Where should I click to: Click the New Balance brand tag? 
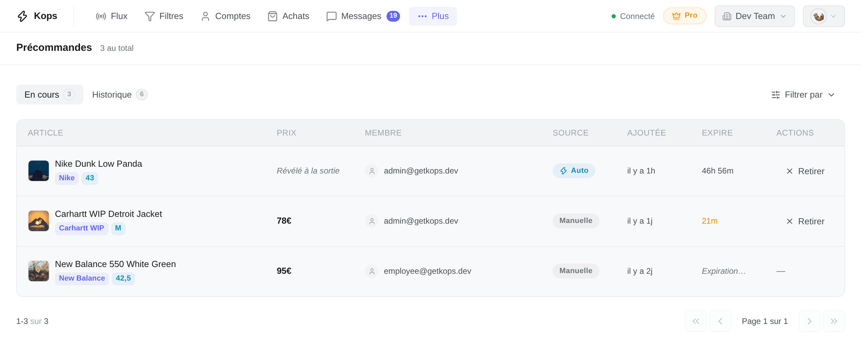pyautogui.click(x=82, y=278)
